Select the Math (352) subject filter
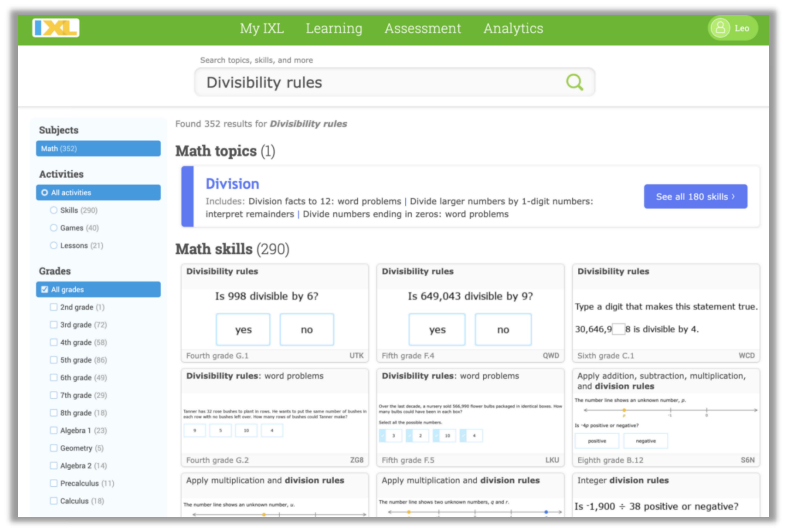 [x=98, y=148]
